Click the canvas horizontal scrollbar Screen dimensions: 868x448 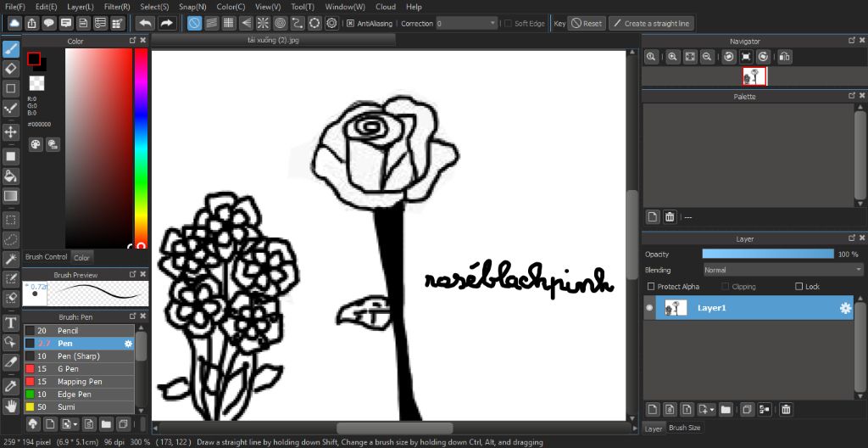tap(394, 428)
